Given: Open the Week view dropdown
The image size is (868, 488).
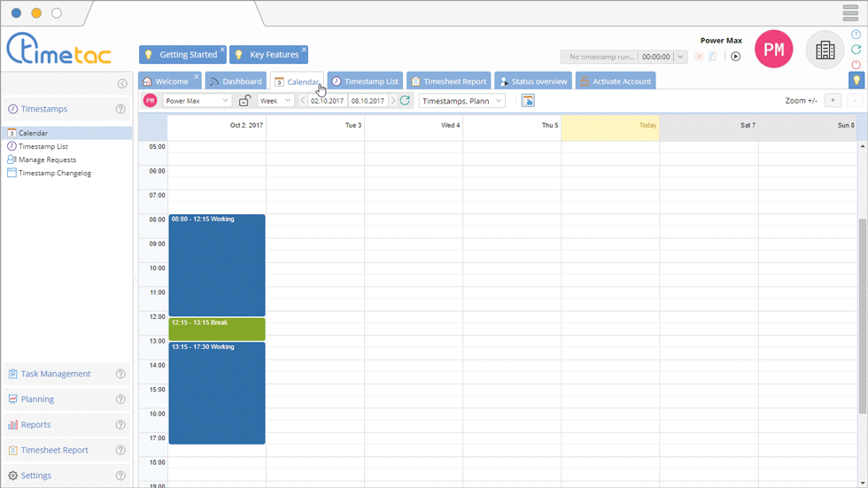Looking at the screenshot, I should pos(275,101).
